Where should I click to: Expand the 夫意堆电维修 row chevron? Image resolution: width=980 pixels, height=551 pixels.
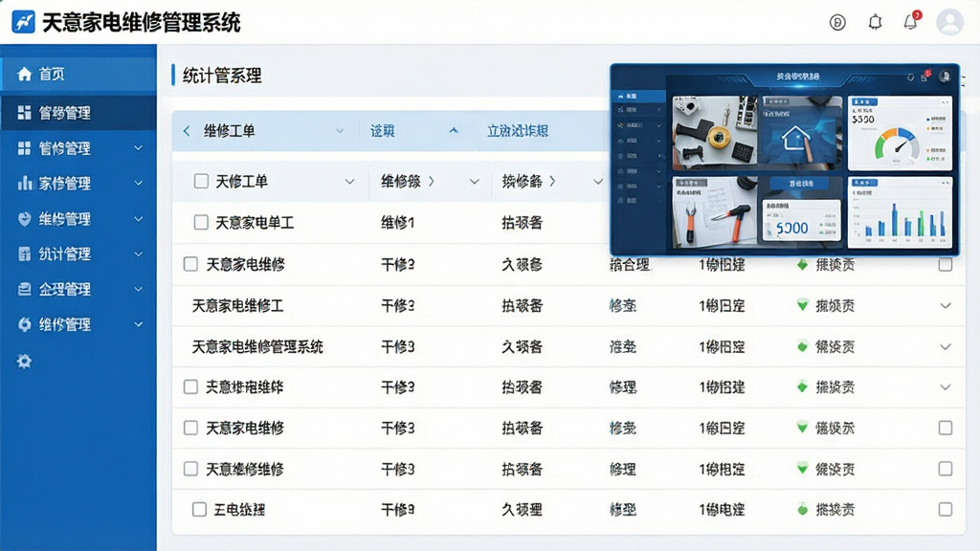pos(945,387)
